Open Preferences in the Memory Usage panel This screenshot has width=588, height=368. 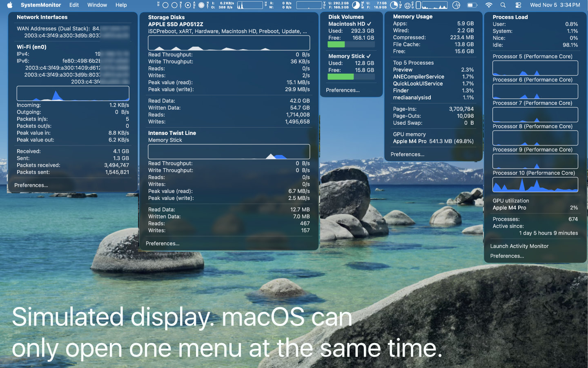[x=408, y=155]
